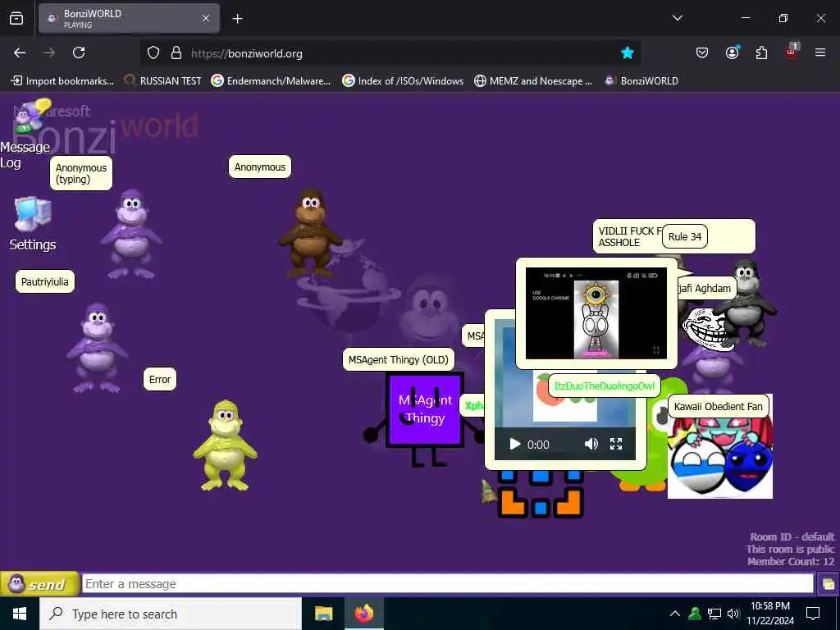Open BonziWORLD bookmark in toolbar
This screenshot has height=630, width=840.
[x=641, y=81]
